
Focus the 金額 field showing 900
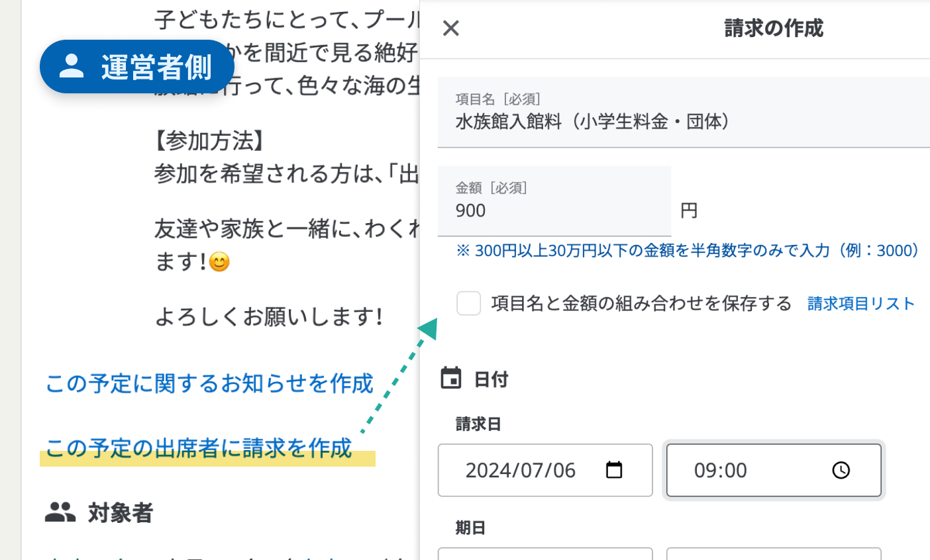pyautogui.click(x=554, y=210)
